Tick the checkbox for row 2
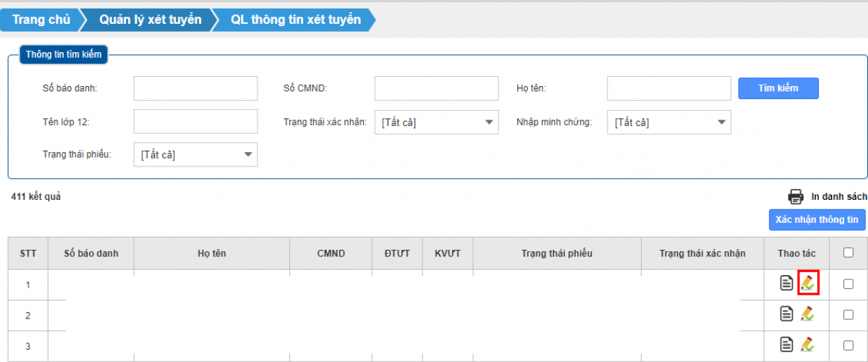 point(848,314)
